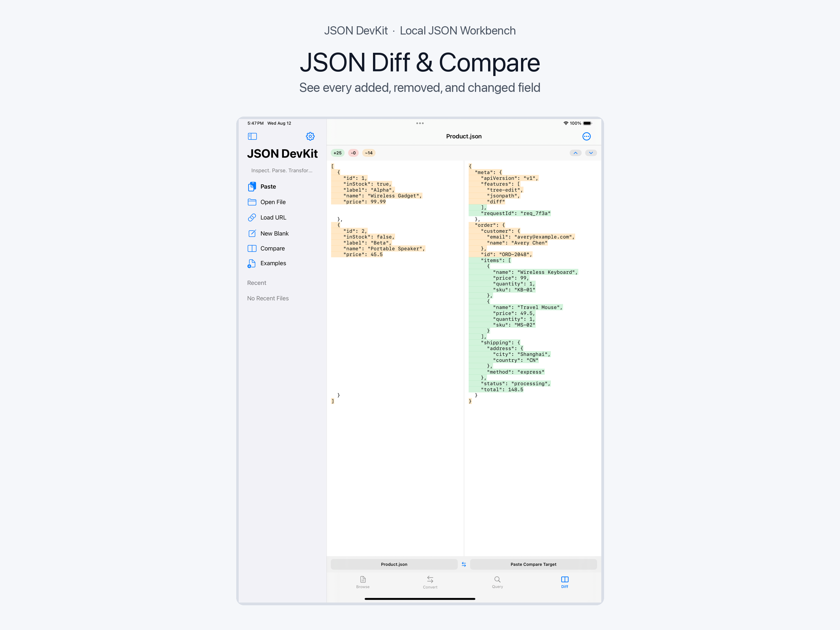Click the "requestId": "req_7f3a" line
The image size is (840, 630).
coord(515,213)
